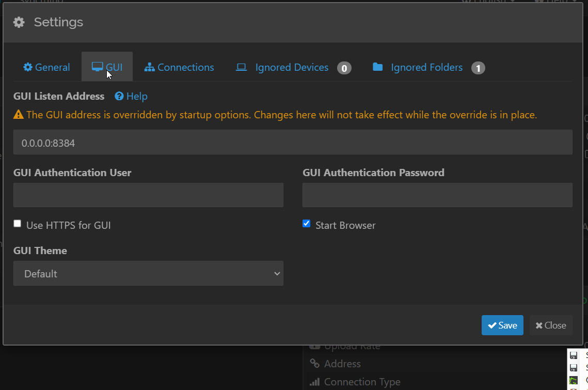Click the question mark Help icon
The width and height of the screenshot is (588, 390).
tap(119, 96)
